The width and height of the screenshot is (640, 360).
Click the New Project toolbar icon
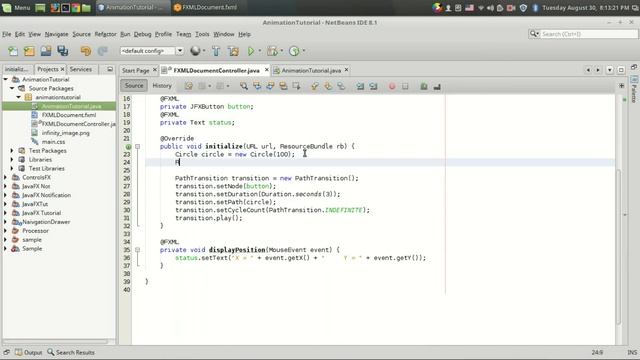29,51
